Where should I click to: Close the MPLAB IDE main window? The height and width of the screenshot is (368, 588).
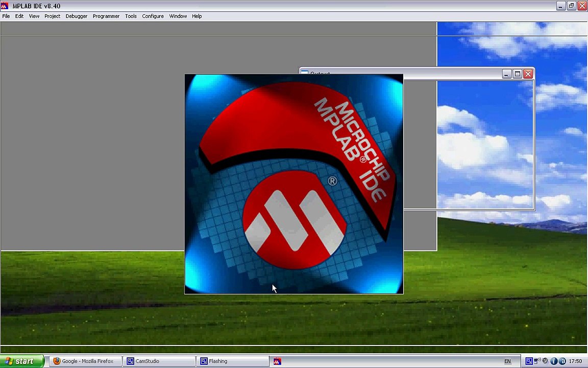pos(582,6)
